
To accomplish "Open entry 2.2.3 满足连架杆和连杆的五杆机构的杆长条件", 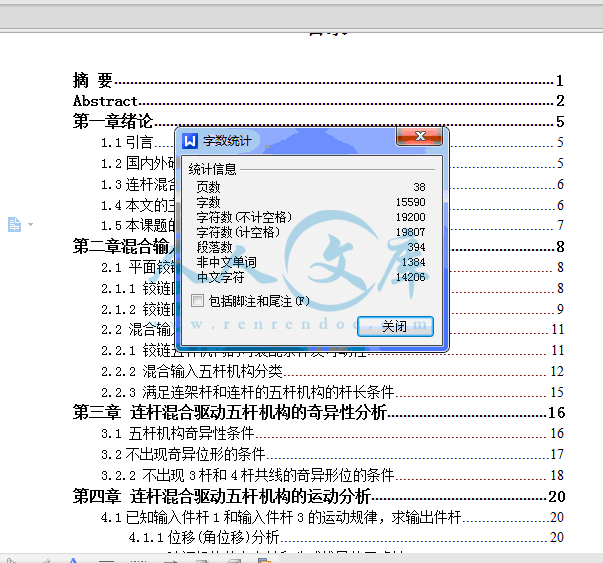I will pyautogui.click(x=332, y=392).
